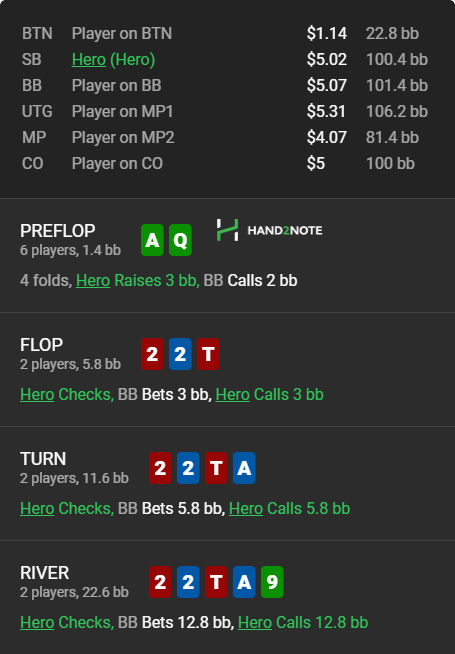Click the BB $5.07 stack value
Image resolution: width=455 pixels, height=654 pixels.
[x=327, y=86]
